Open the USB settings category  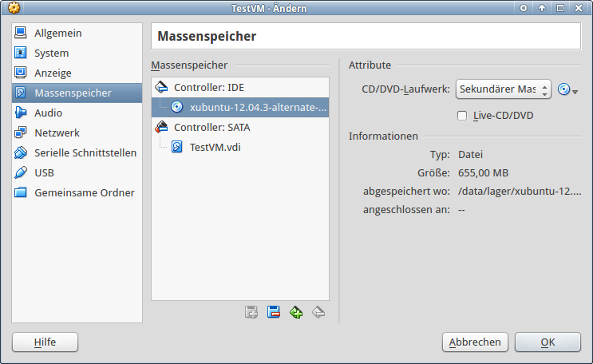tap(44, 173)
